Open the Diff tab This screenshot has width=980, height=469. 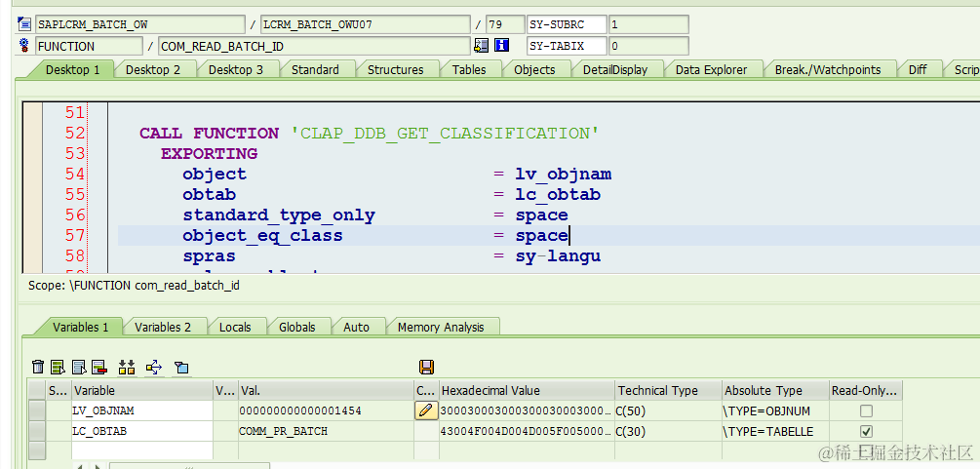click(x=918, y=69)
